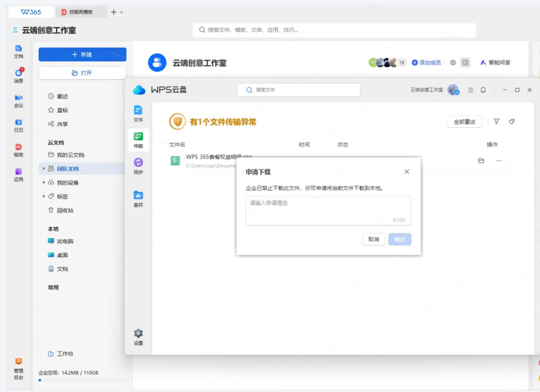
Task: Open 此电脑 under 本地
Action: [x=61, y=241]
